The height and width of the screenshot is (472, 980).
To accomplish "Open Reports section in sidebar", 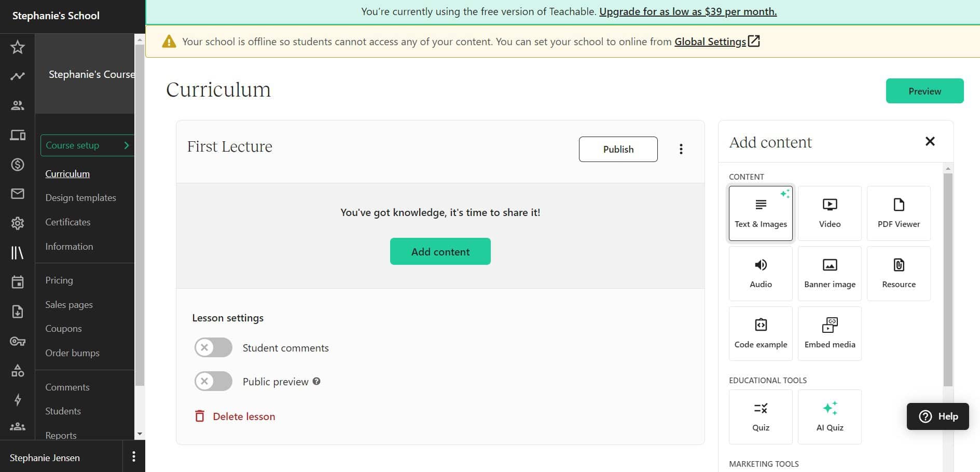I will [61, 435].
